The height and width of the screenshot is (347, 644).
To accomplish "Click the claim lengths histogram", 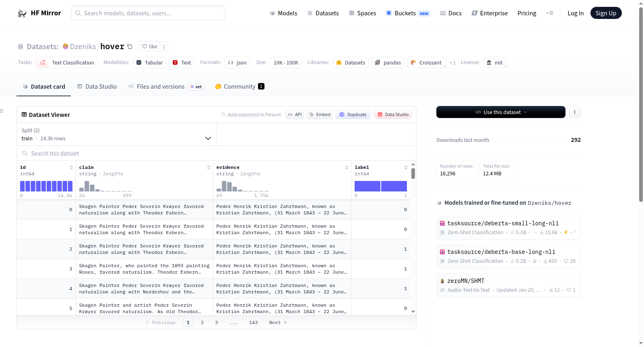I will point(105,186).
